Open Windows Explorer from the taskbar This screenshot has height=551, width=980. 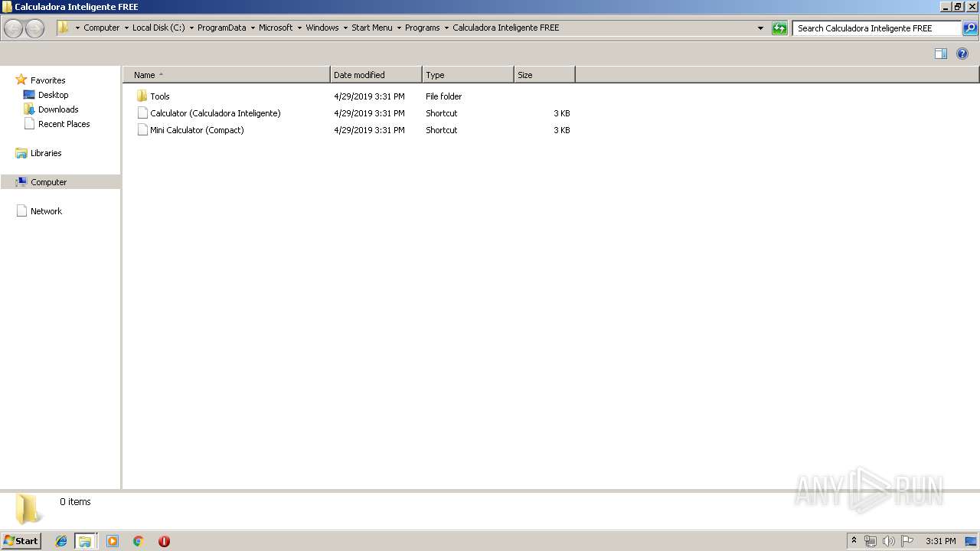(x=85, y=541)
